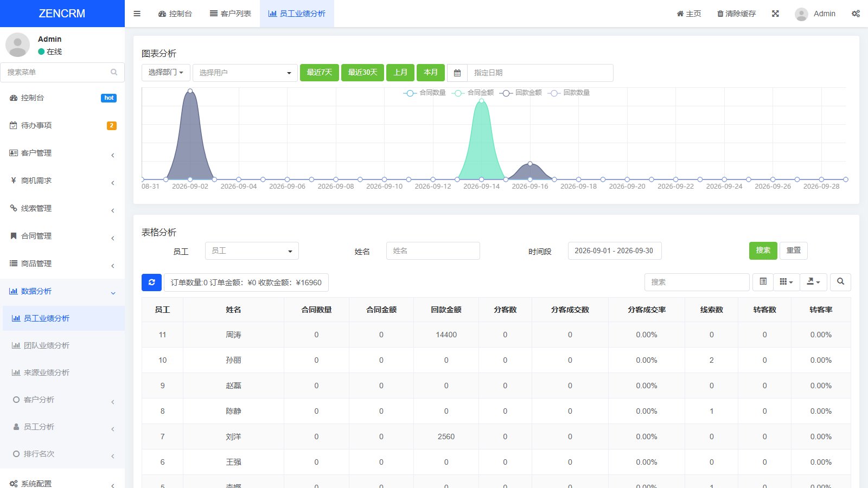The image size is (868, 488).
Task: Expand 员工分析 submenu
Action: pyautogui.click(x=62, y=427)
